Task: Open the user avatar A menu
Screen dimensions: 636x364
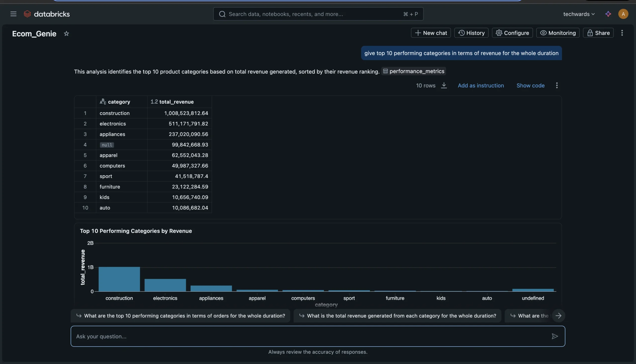Action: click(623, 14)
